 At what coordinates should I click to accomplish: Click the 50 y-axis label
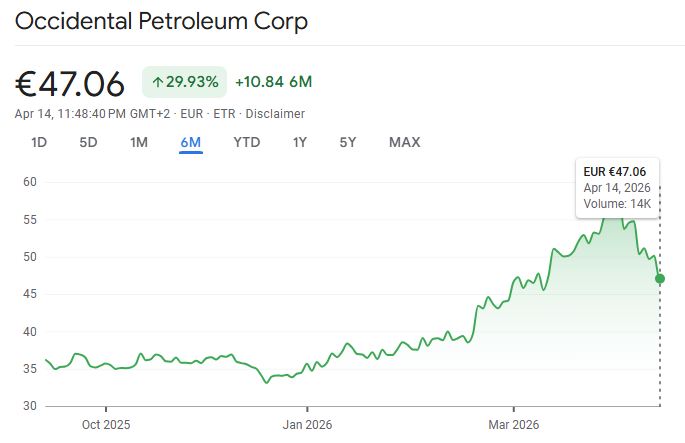click(x=30, y=256)
